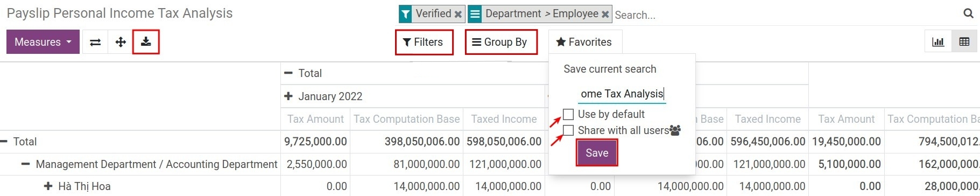
Task: Remove the Department > Employee grouping tag
Action: [x=605, y=15]
